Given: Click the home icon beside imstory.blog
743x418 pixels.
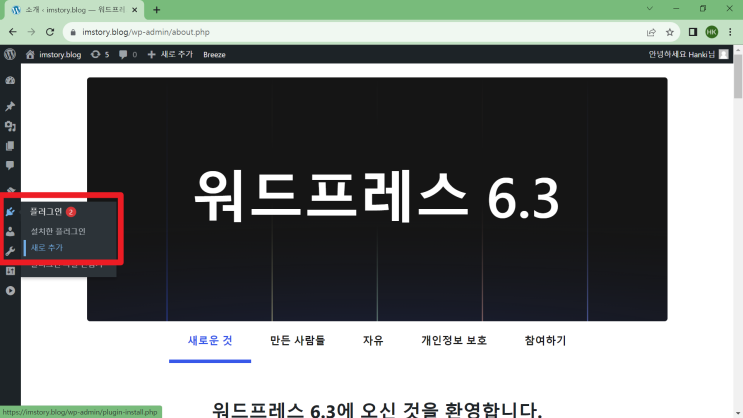Looking at the screenshot, I should coord(30,55).
